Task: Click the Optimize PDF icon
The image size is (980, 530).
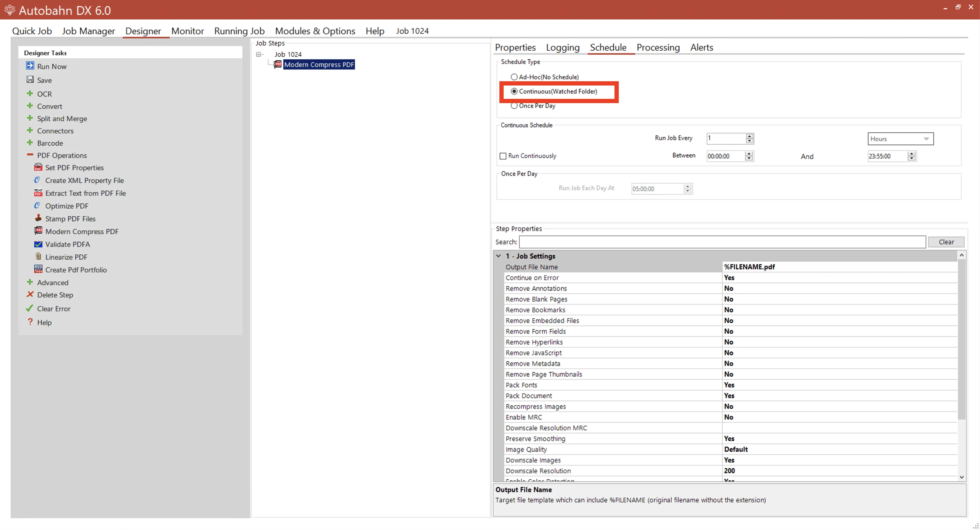Action: pyautogui.click(x=37, y=205)
